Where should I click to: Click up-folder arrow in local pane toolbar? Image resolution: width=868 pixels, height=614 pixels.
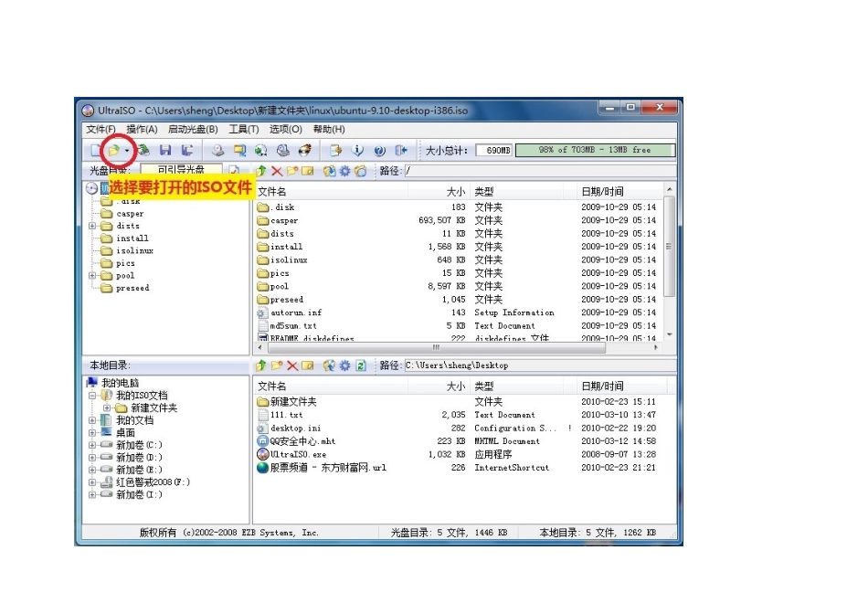261,365
